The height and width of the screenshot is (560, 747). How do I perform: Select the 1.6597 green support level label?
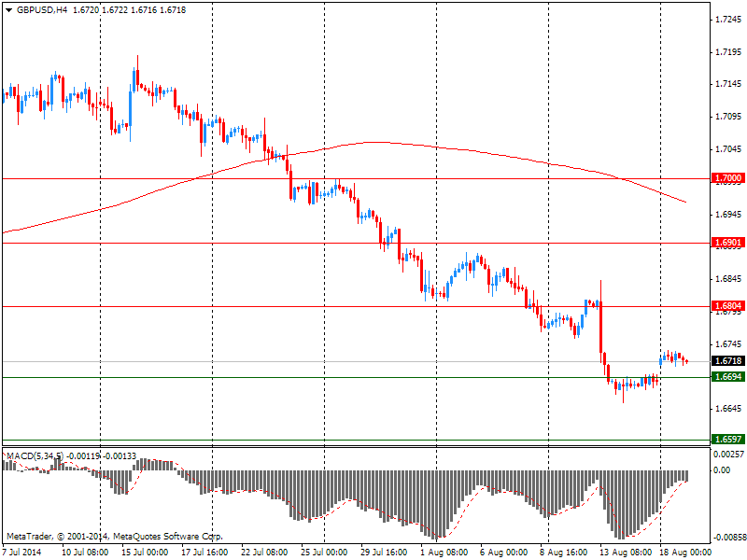(728, 439)
